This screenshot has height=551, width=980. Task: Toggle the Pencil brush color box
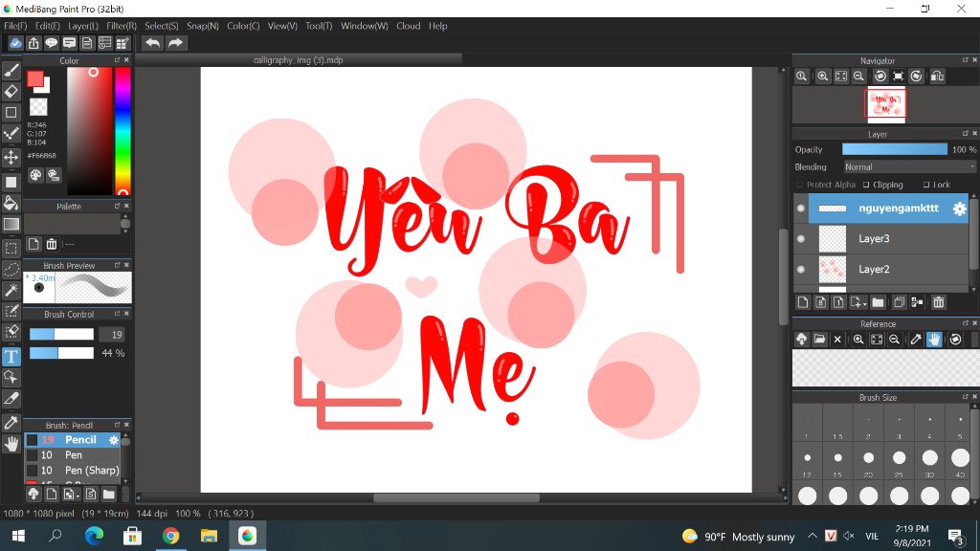(x=32, y=440)
